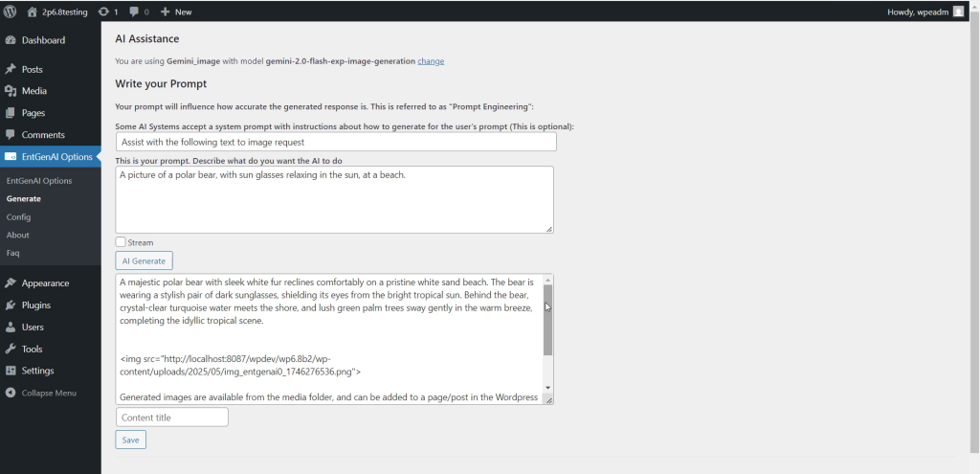This screenshot has width=980, height=474.
Task: Click the Media icon in sidebar
Action: [x=10, y=91]
